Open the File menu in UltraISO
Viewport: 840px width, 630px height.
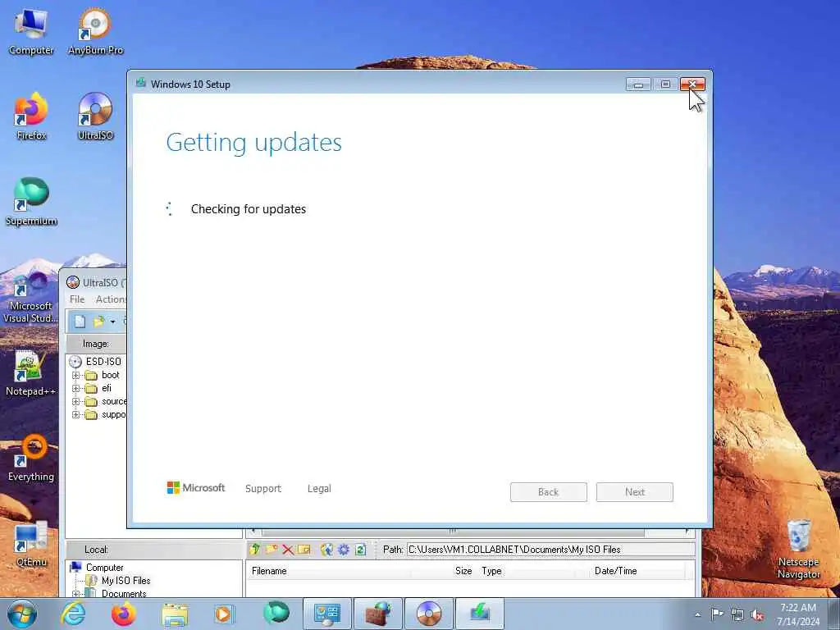pos(77,299)
